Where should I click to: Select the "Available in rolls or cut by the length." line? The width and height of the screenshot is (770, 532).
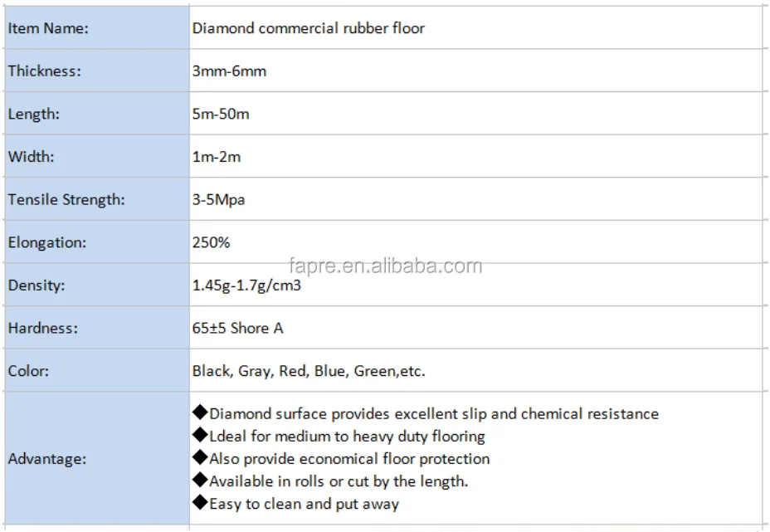(339, 481)
